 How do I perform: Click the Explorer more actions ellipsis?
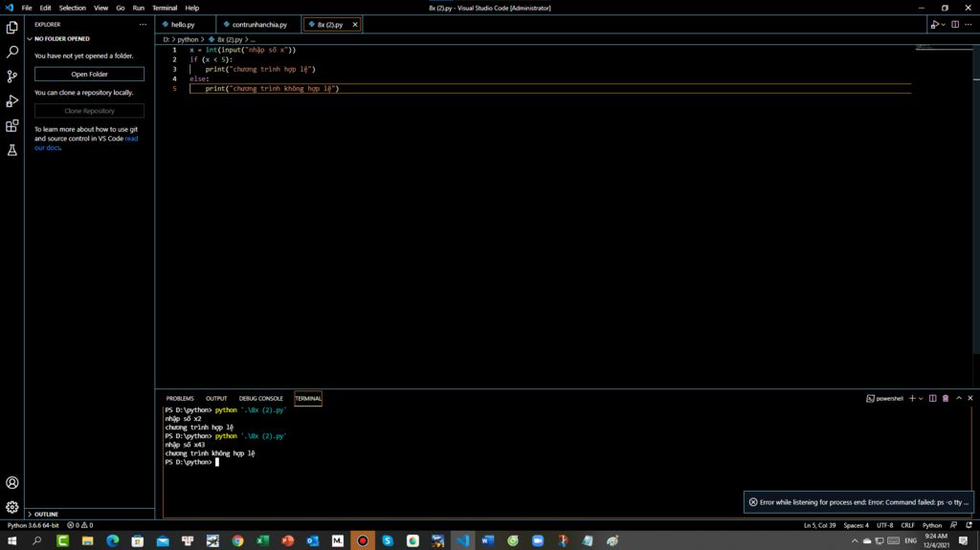pyautogui.click(x=144, y=24)
